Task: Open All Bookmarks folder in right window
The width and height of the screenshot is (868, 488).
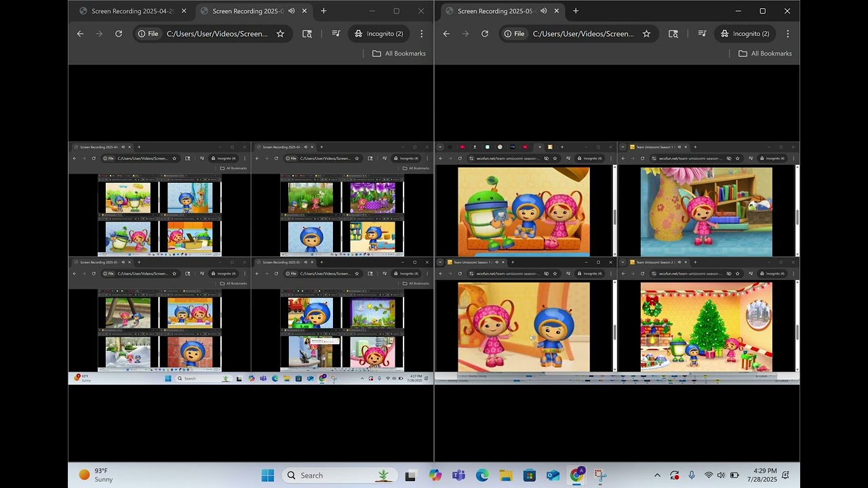Action: pos(765,54)
